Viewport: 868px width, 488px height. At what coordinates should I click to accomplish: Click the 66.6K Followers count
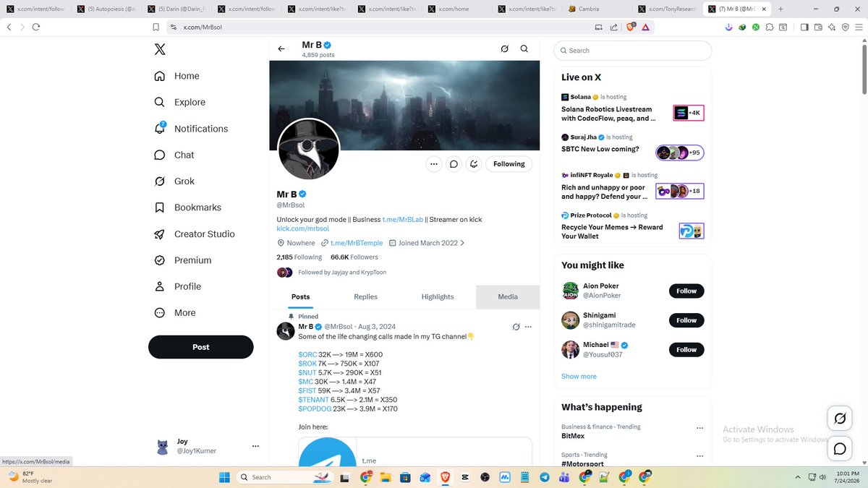point(354,257)
